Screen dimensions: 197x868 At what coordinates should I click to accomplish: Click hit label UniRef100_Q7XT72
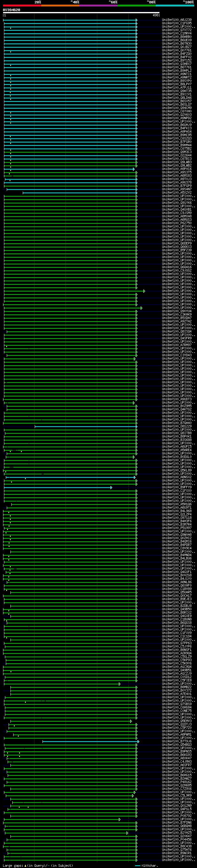177,30
